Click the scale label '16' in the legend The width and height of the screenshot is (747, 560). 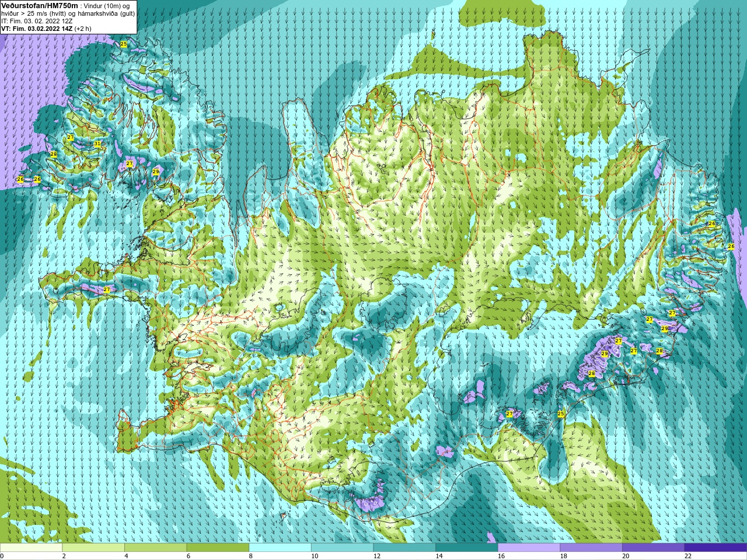tap(501, 556)
